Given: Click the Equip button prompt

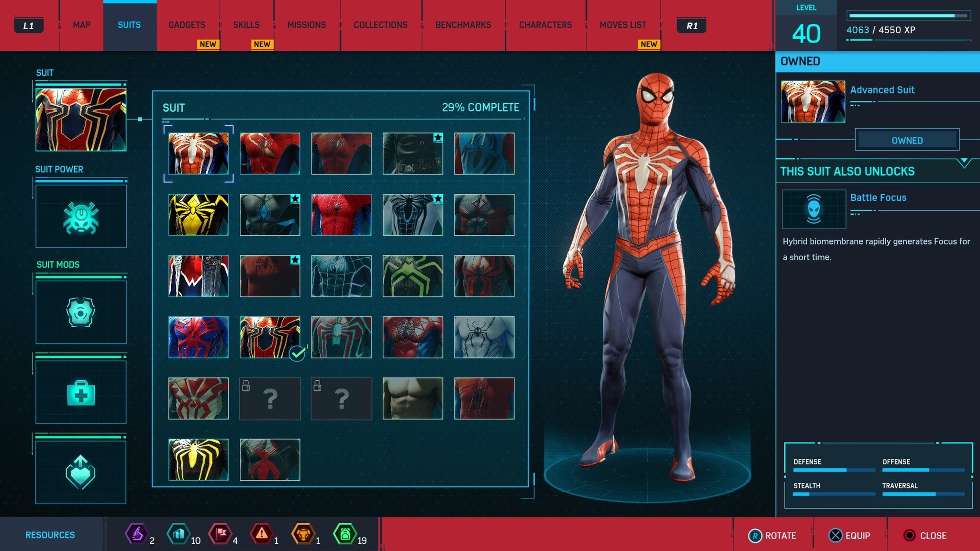Looking at the screenshot, I should tap(849, 535).
